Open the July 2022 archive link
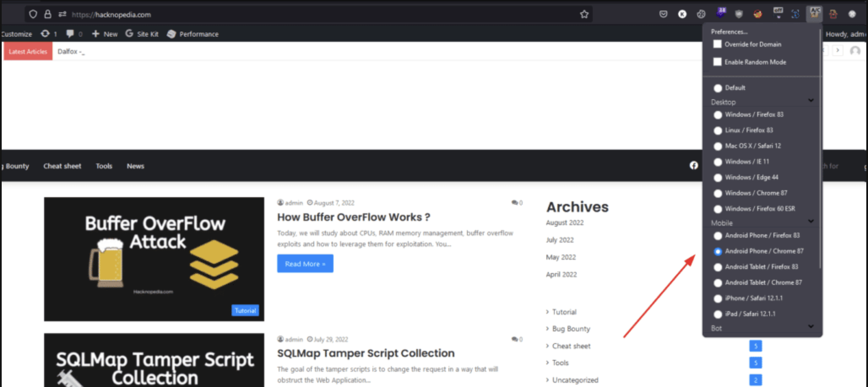Screen dimensions: 868x387 (x=560, y=240)
